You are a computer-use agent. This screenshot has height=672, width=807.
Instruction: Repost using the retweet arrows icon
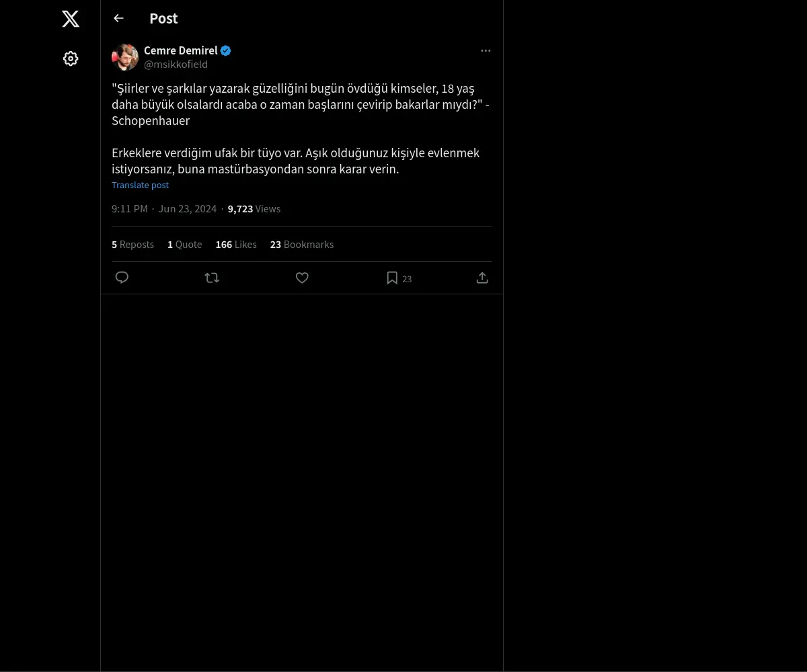click(212, 278)
